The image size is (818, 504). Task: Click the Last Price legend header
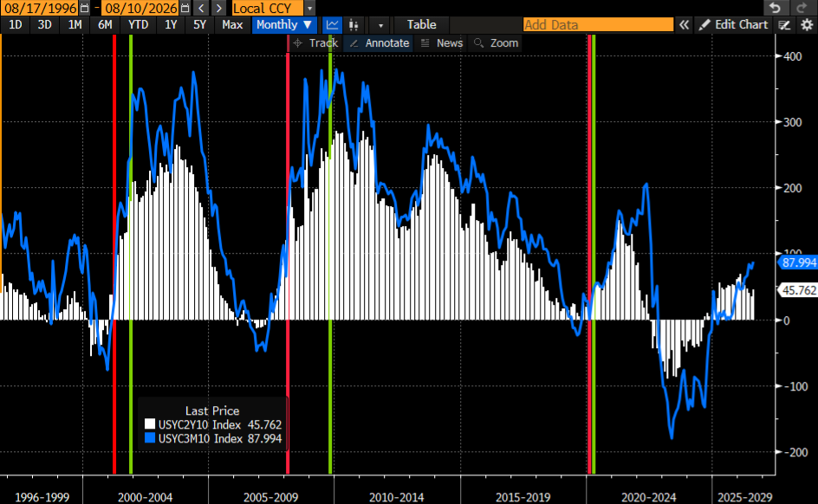(x=211, y=410)
